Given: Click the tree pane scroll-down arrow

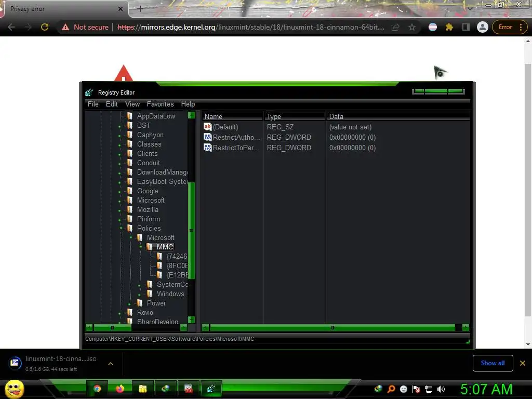Looking at the screenshot, I should click(x=191, y=320).
